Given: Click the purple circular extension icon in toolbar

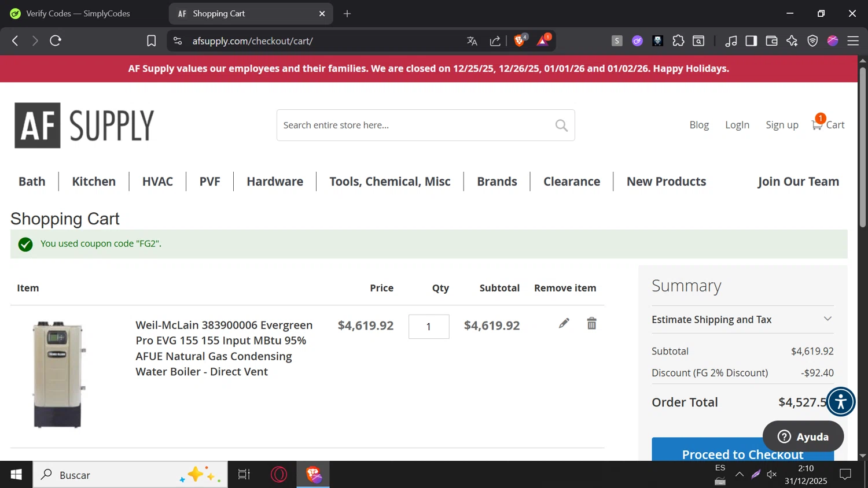Looking at the screenshot, I should tap(637, 41).
